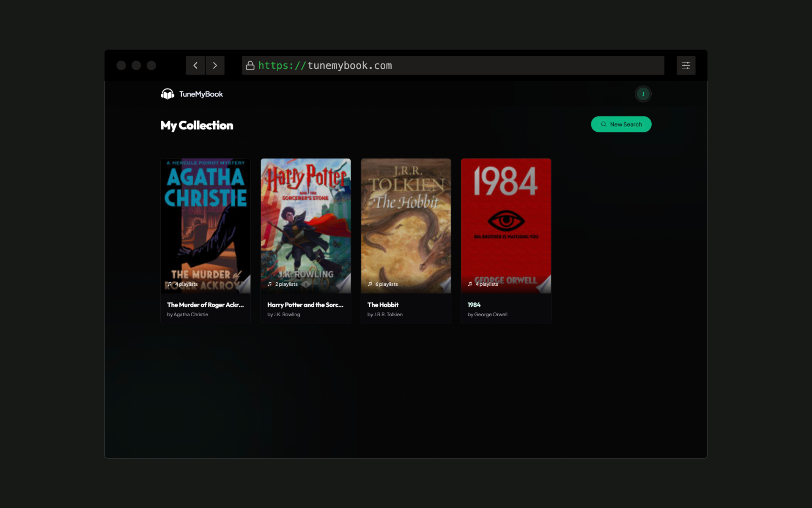This screenshot has width=812, height=508.
Task: Click music note on Agatha Christie cover
Action: tap(170, 284)
